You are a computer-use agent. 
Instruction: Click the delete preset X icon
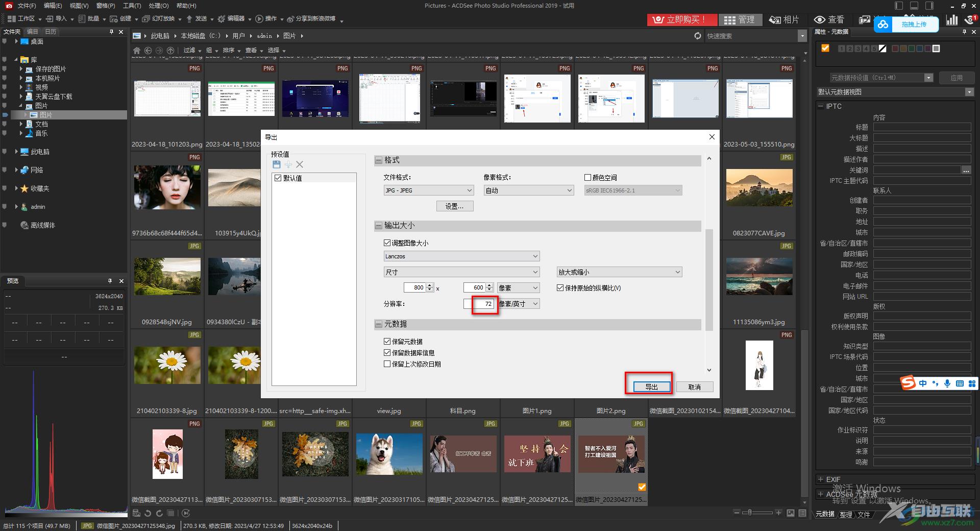pyautogui.click(x=300, y=164)
